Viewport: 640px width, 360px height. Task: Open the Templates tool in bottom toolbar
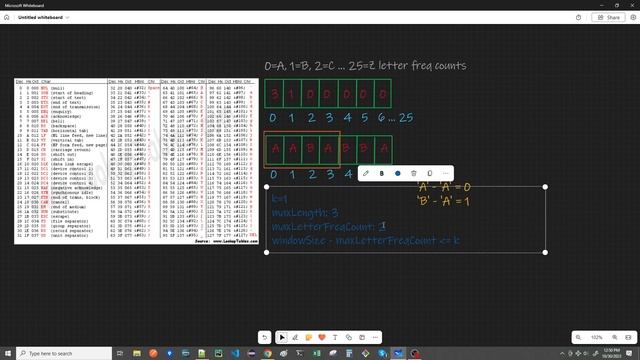click(362, 338)
